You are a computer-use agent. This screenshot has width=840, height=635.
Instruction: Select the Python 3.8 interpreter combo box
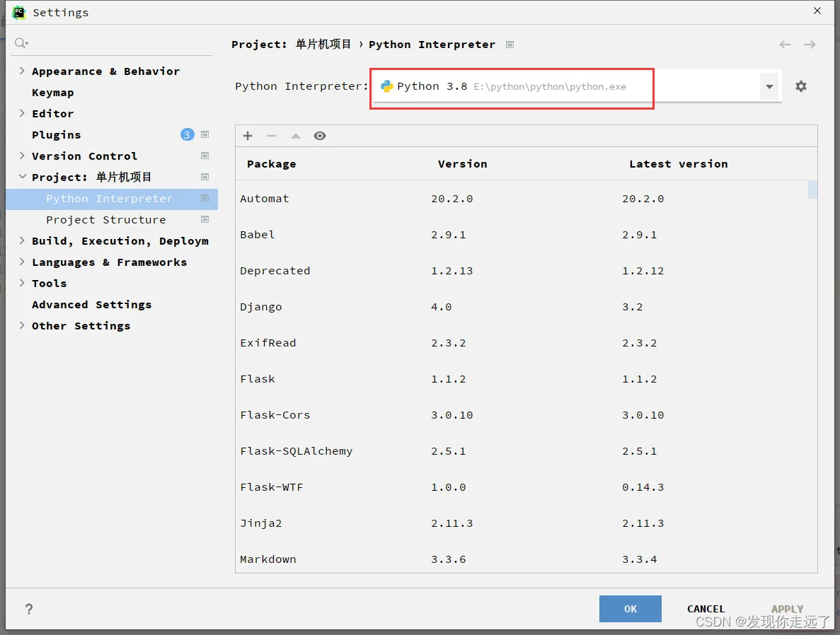point(578,87)
